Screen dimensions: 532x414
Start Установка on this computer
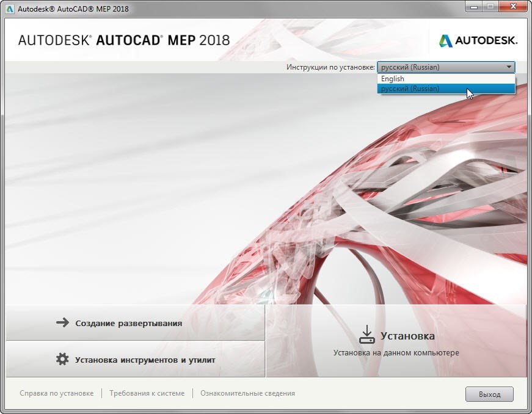(x=396, y=341)
